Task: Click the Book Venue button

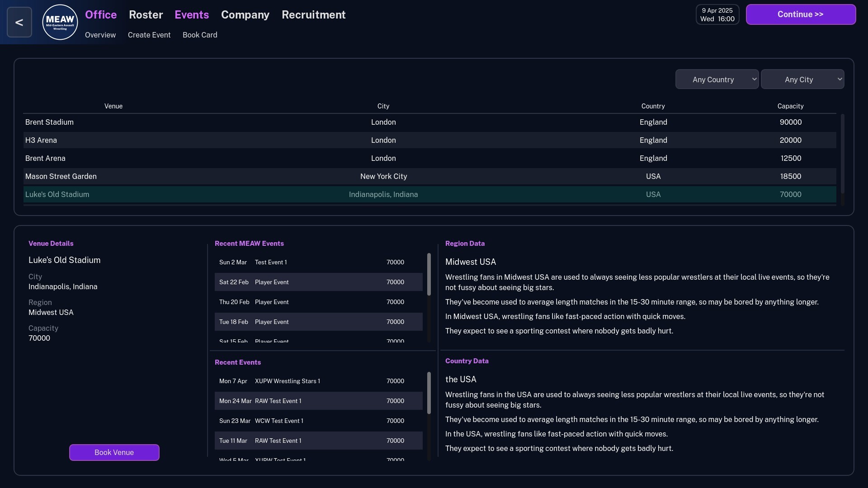Action: tap(114, 452)
